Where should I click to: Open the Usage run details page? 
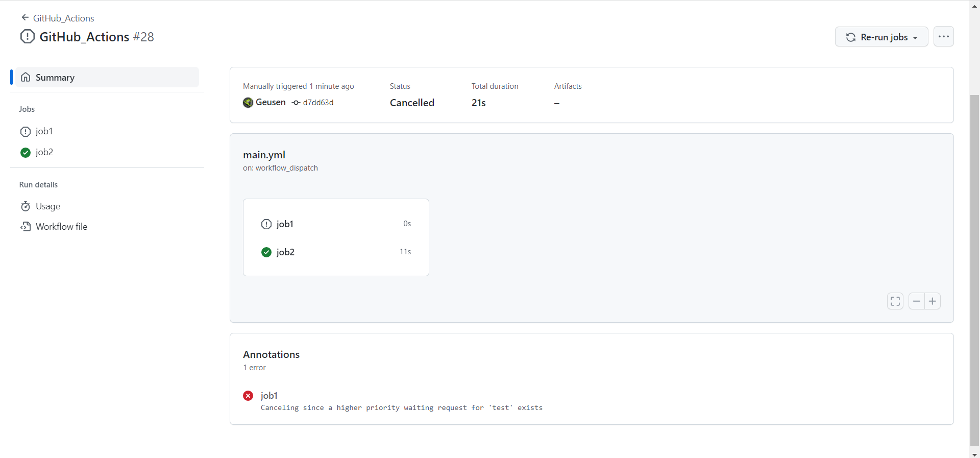(48, 206)
